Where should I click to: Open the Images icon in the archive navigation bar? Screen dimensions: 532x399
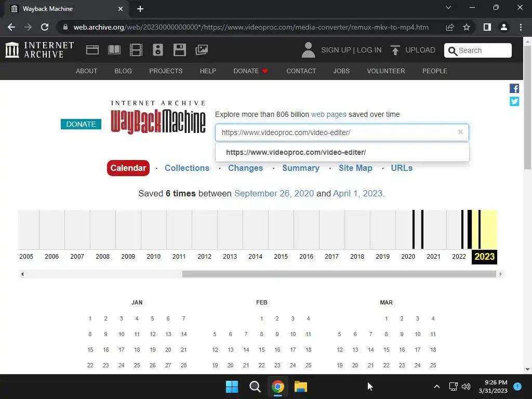click(x=201, y=50)
